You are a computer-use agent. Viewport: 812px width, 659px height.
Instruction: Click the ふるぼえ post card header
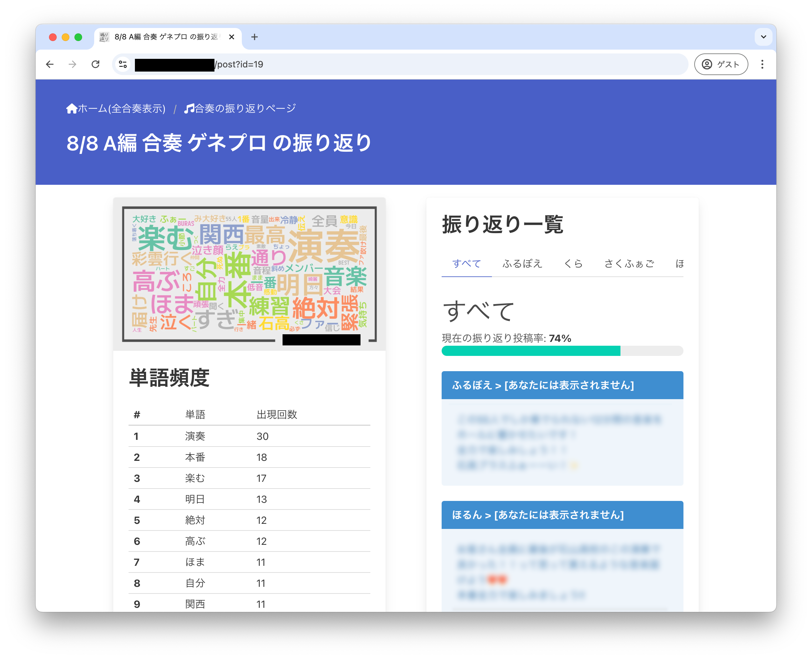point(562,385)
